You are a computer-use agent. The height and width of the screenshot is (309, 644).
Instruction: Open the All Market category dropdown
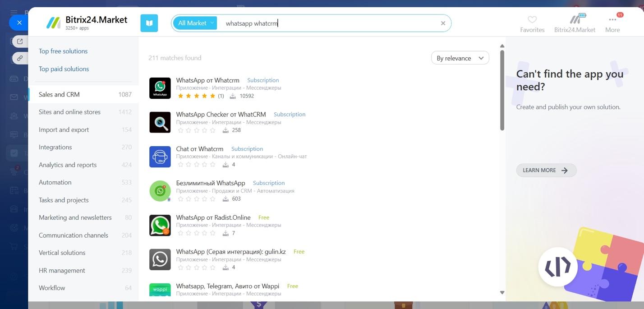tap(195, 23)
